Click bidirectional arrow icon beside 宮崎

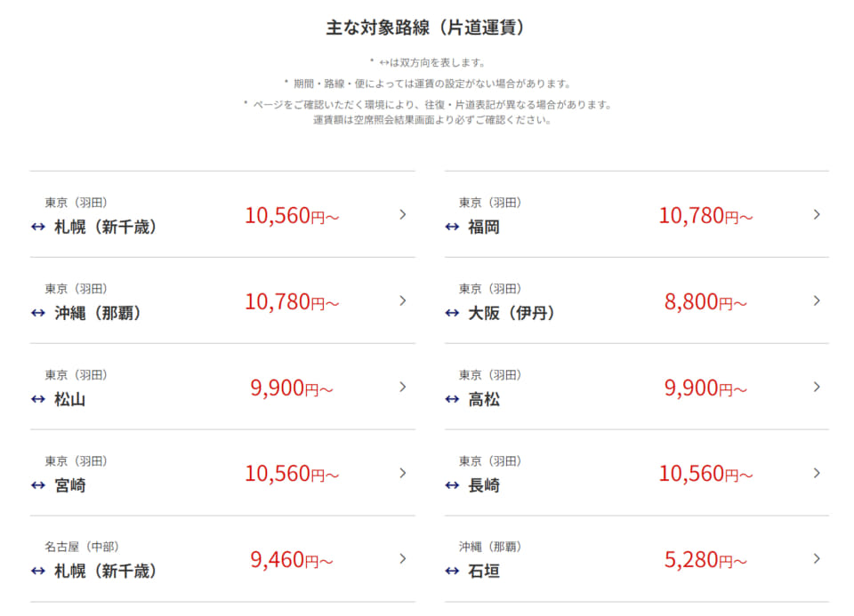tap(37, 485)
